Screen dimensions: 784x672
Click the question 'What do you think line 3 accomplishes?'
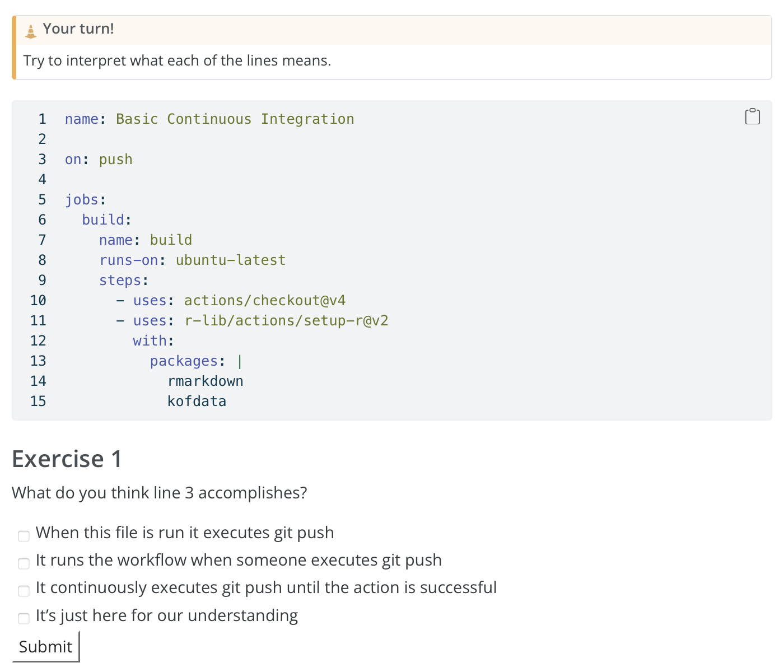(160, 493)
